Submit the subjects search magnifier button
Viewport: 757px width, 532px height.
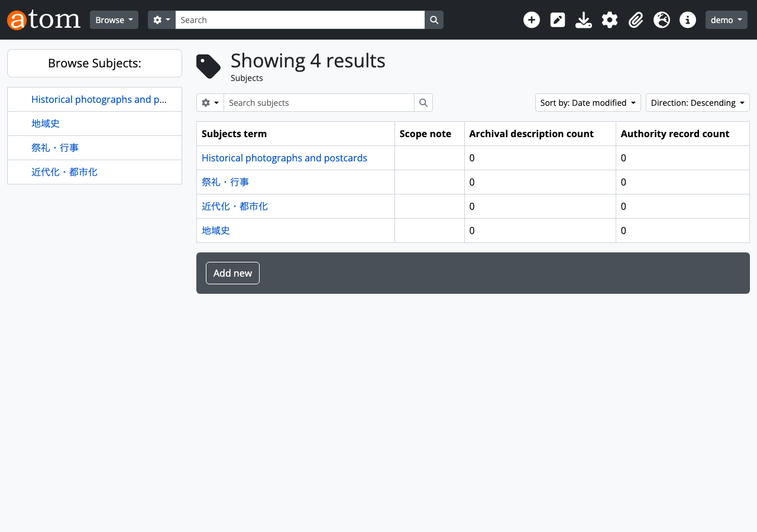click(423, 102)
